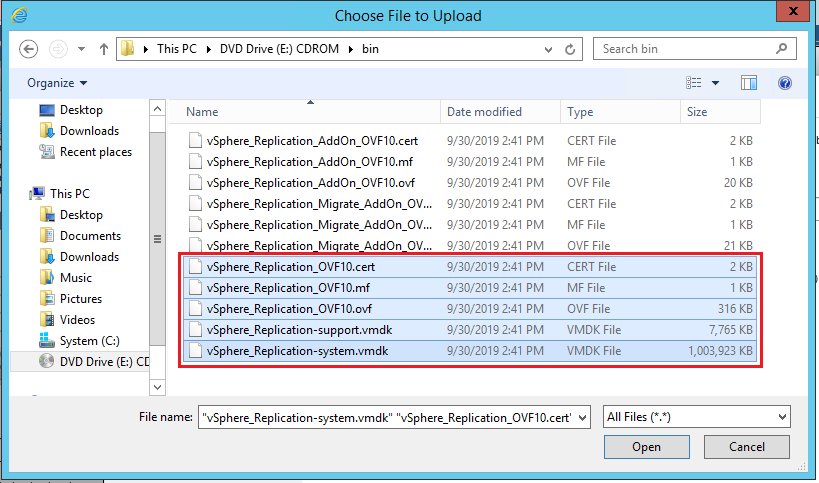Select vSphere_Replication_OVF10.mf file
Screen dimensions: 819x483
click(x=470, y=288)
